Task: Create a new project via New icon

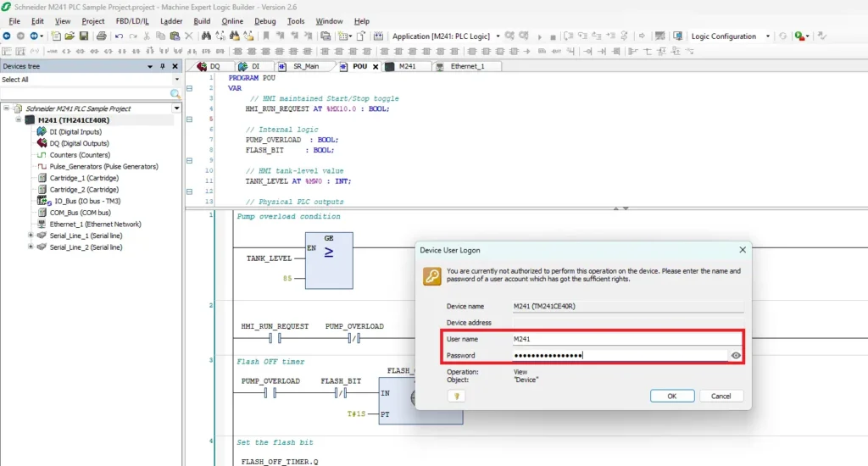Action: (x=56, y=36)
